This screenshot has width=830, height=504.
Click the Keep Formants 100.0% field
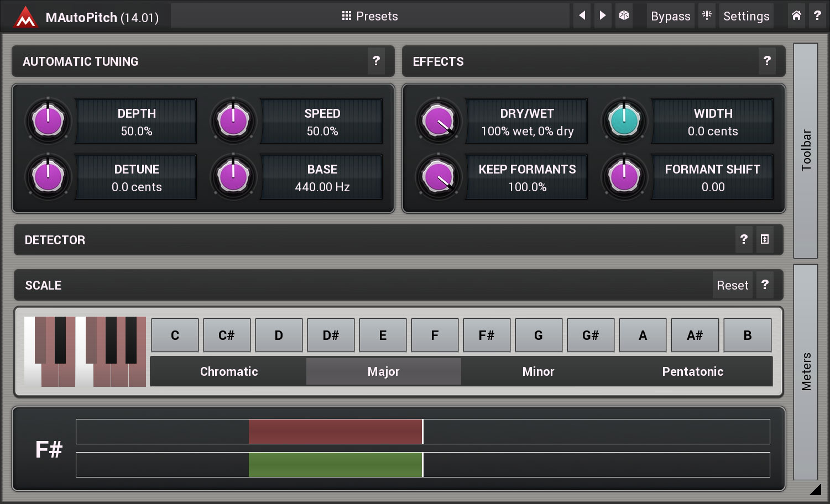point(527,177)
